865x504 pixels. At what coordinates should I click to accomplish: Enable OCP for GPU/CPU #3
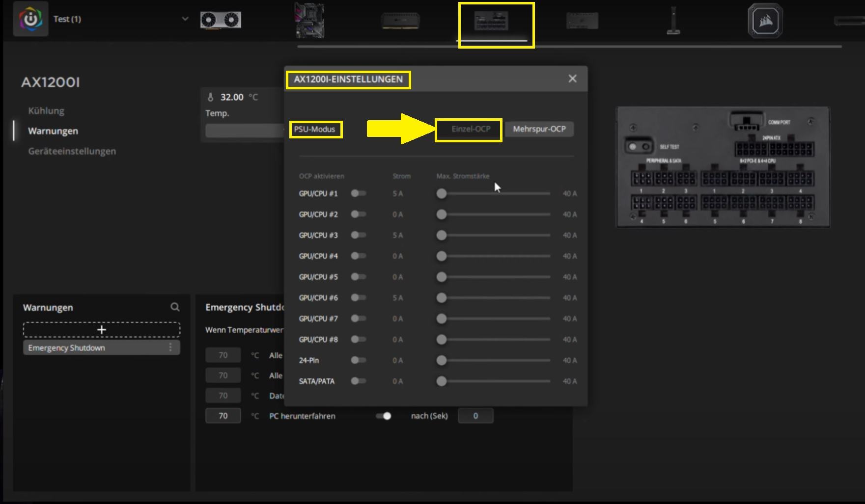click(x=359, y=235)
